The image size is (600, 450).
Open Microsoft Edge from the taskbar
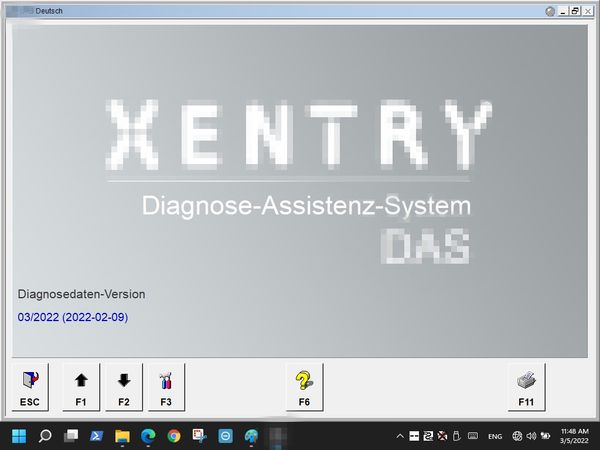148,436
